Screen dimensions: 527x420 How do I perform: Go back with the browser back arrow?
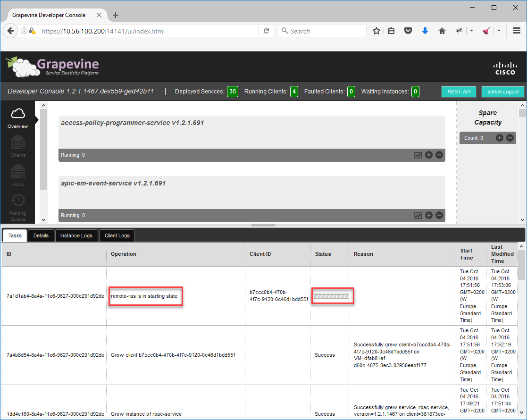point(10,31)
